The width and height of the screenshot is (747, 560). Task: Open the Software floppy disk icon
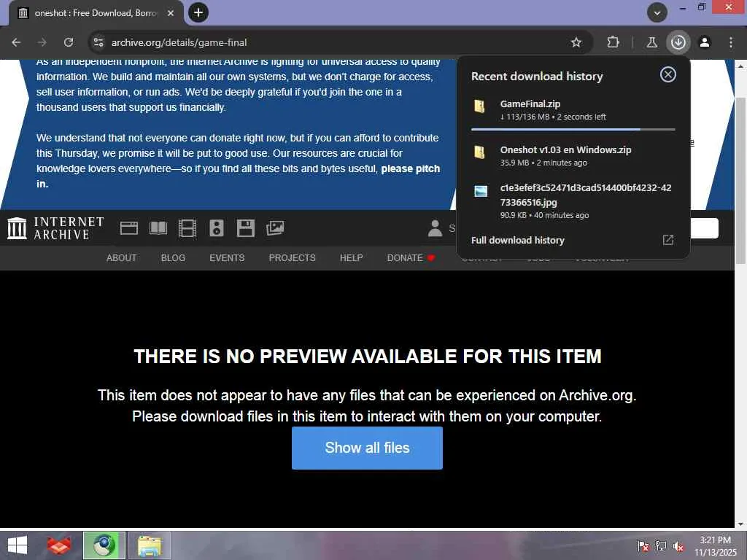(246, 228)
